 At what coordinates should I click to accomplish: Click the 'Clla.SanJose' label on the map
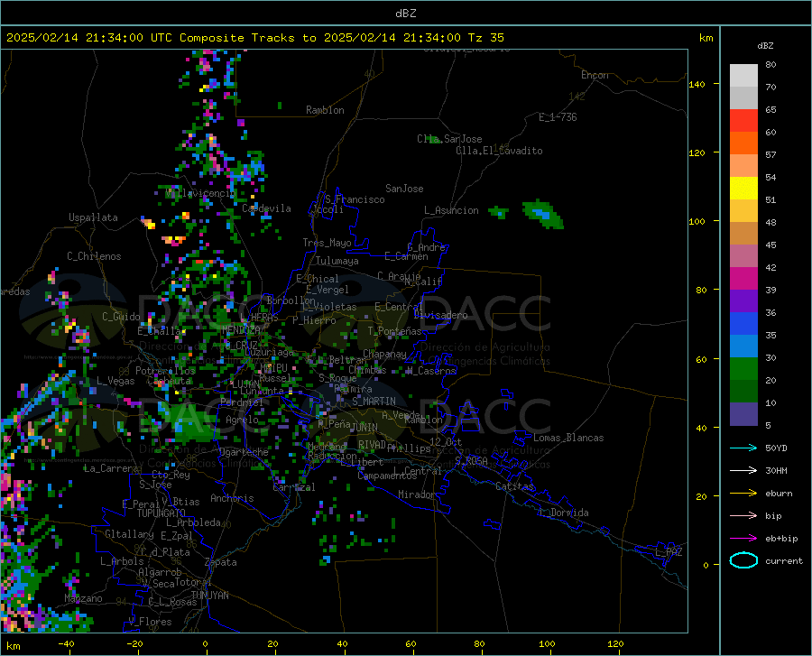pos(449,139)
